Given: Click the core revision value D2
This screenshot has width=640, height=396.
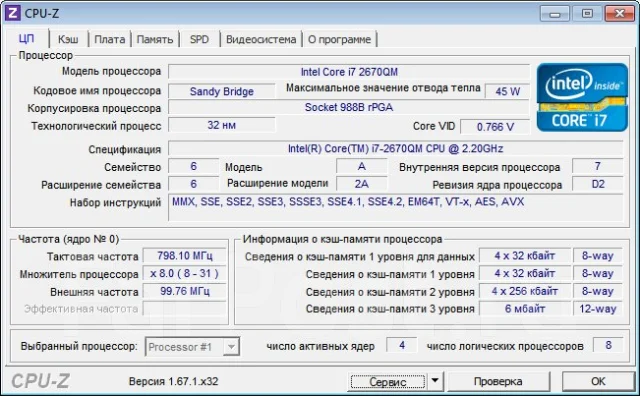Looking at the screenshot, I should [598, 184].
